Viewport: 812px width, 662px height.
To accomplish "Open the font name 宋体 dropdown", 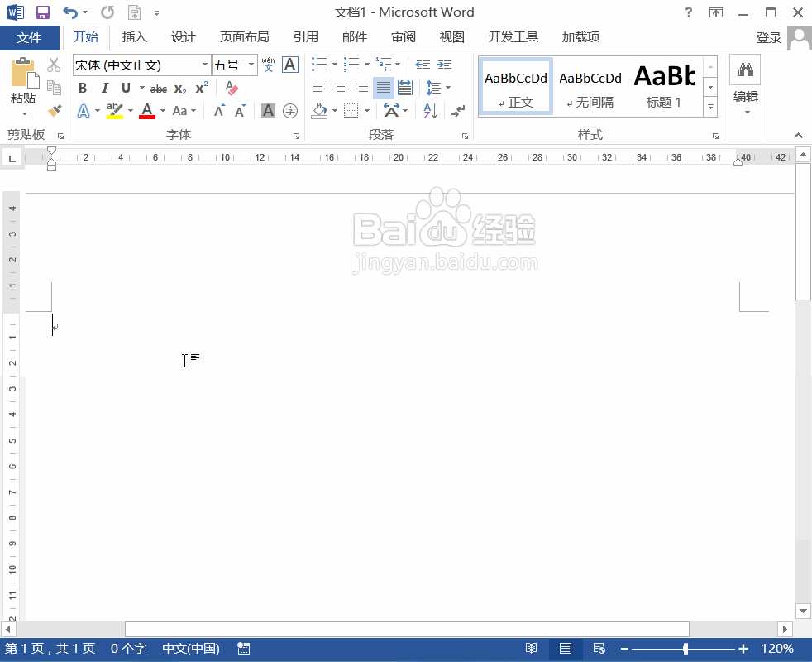I will click(x=205, y=65).
